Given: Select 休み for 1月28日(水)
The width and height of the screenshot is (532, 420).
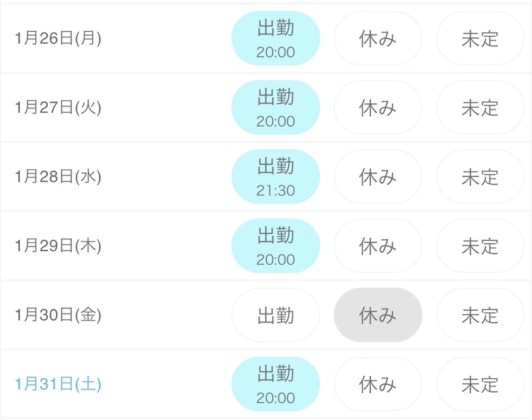Looking at the screenshot, I should click(377, 176).
